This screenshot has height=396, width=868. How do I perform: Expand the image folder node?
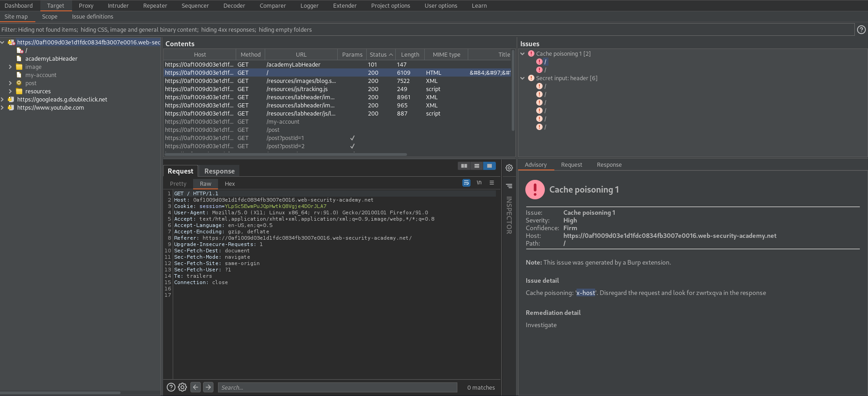click(x=10, y=67)
